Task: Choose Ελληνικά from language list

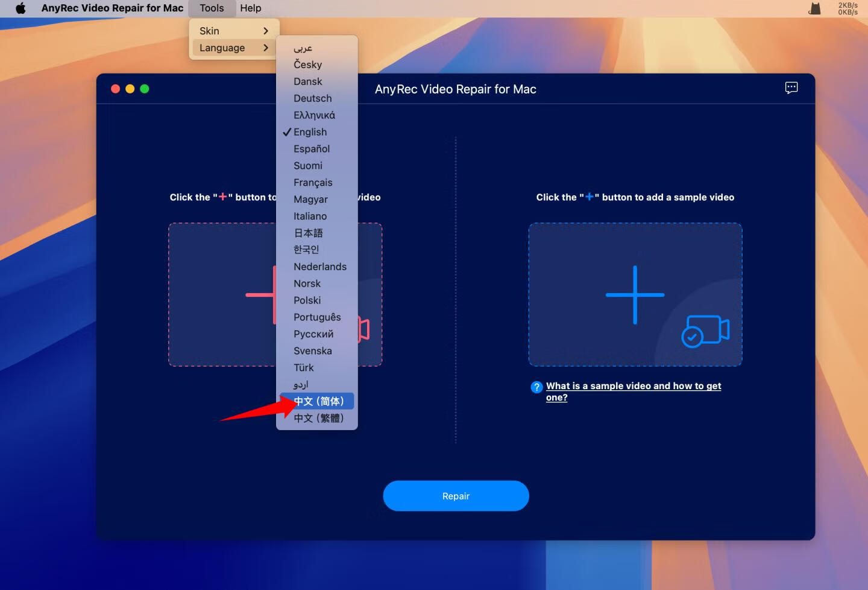Action: (316, 115)
